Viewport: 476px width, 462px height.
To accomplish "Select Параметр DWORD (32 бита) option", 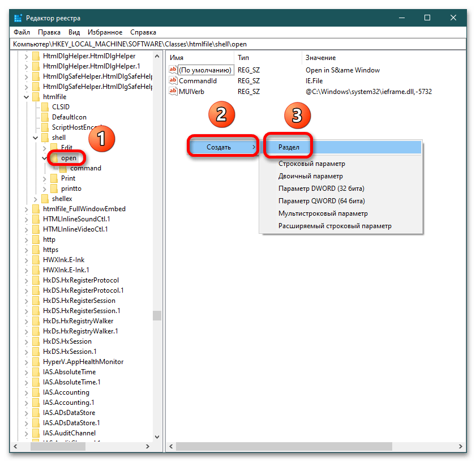I will [321, 189].
